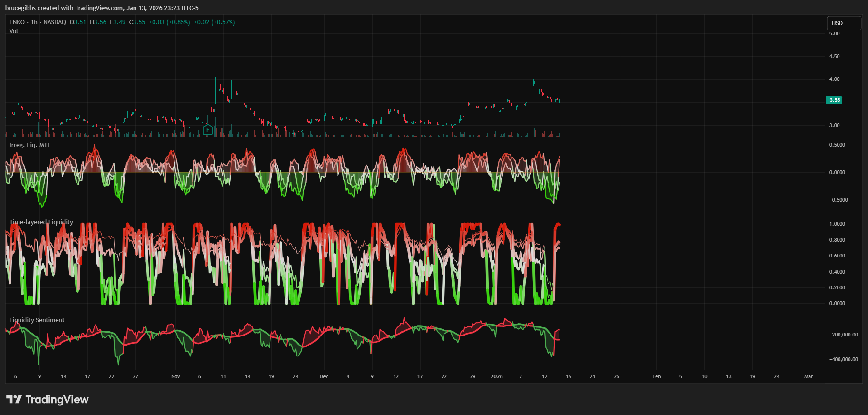
Task: Click the 4.50 price scale label
Action: [x=834, y=56]
